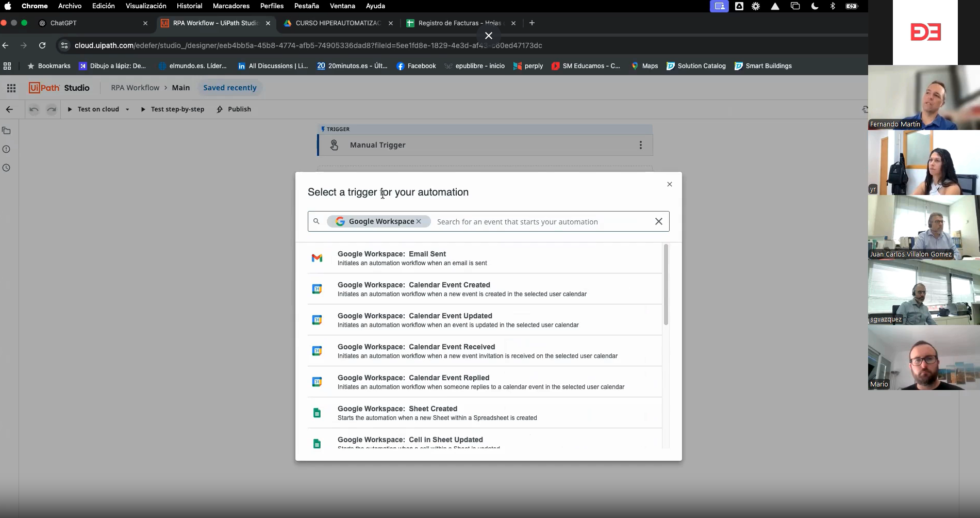
Task: Open the Maps bookmark
Action: pos(644,66)
